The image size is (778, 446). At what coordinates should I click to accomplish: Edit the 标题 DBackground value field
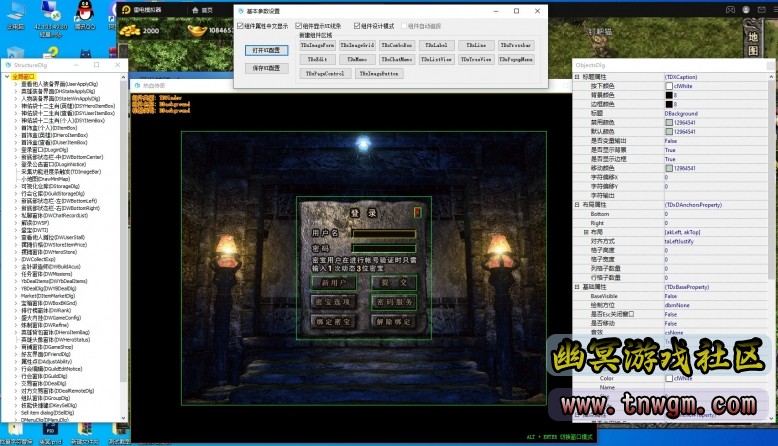(716, 114)
